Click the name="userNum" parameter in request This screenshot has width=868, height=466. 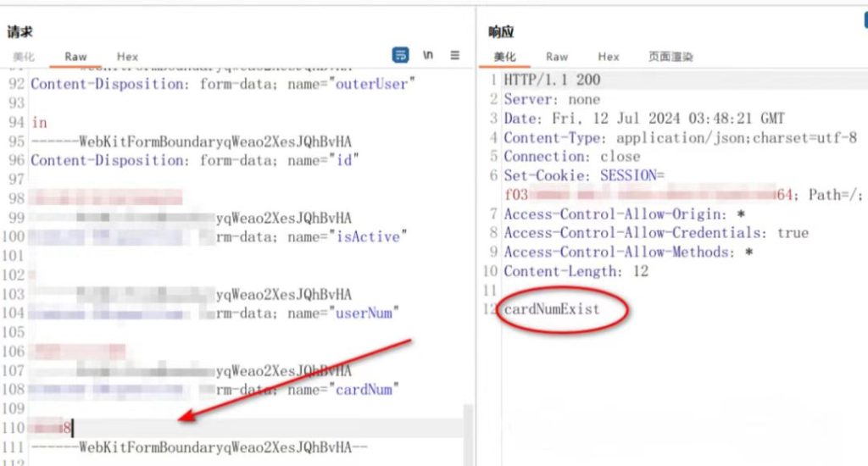click(340, 313)
